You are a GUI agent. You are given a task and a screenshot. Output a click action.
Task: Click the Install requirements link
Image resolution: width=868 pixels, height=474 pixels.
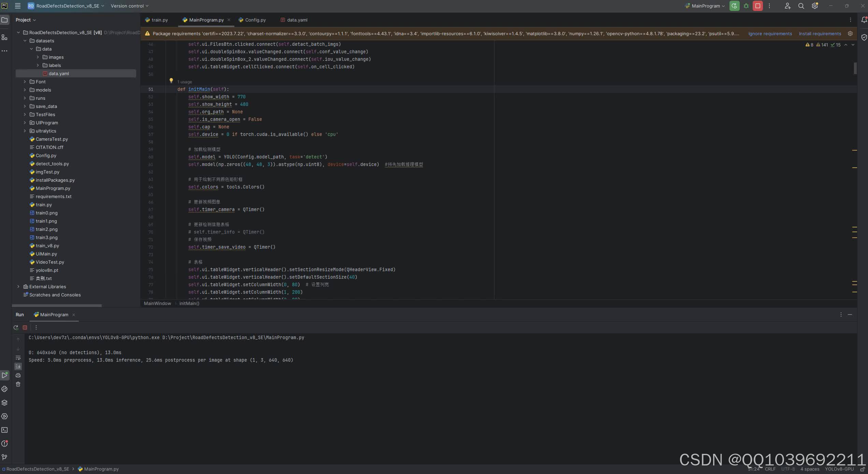[820, 33]
